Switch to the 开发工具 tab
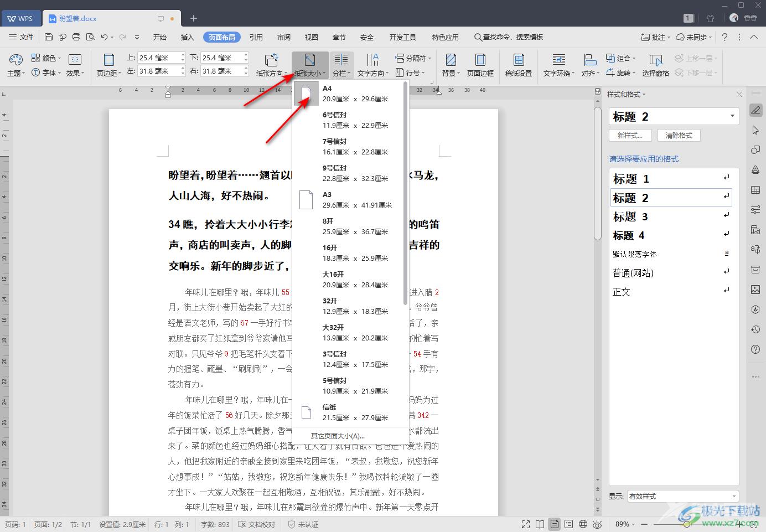The image size is (766, 532). [x=403, y=37]
